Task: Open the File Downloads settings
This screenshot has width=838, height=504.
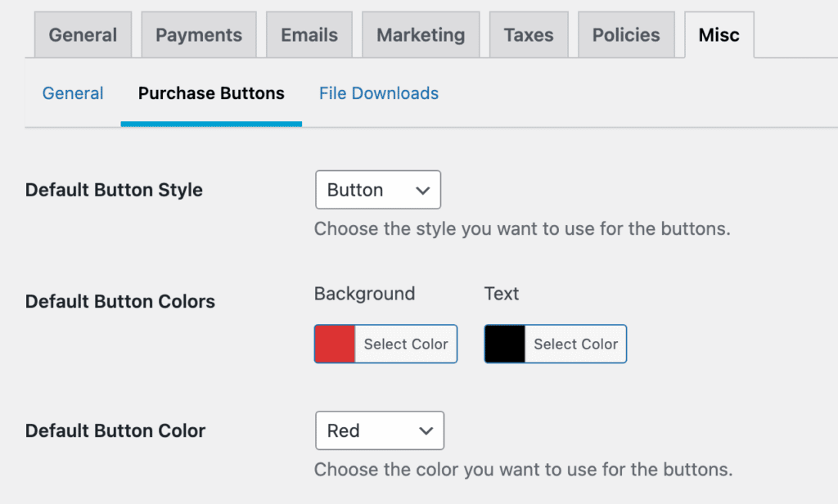Action: tap(378, 93)
